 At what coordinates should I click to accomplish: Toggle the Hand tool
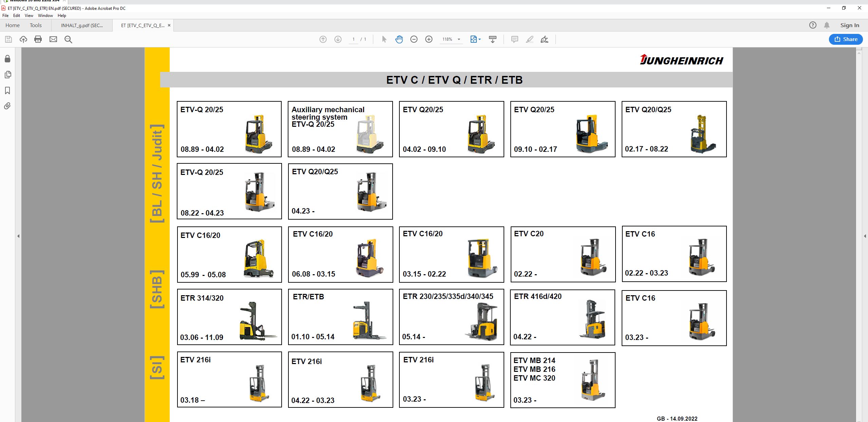coord(399,39)
